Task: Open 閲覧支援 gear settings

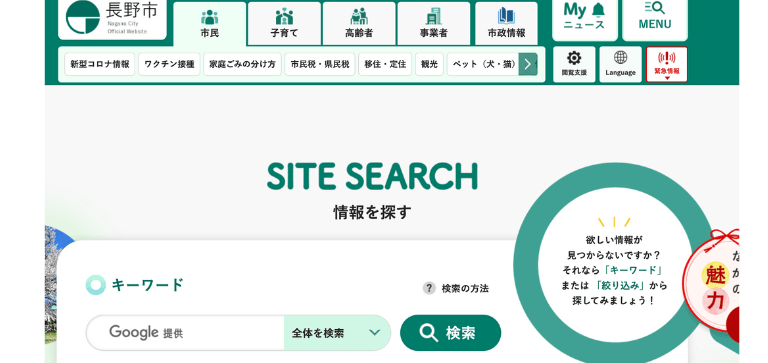Action: coord(574,64)
